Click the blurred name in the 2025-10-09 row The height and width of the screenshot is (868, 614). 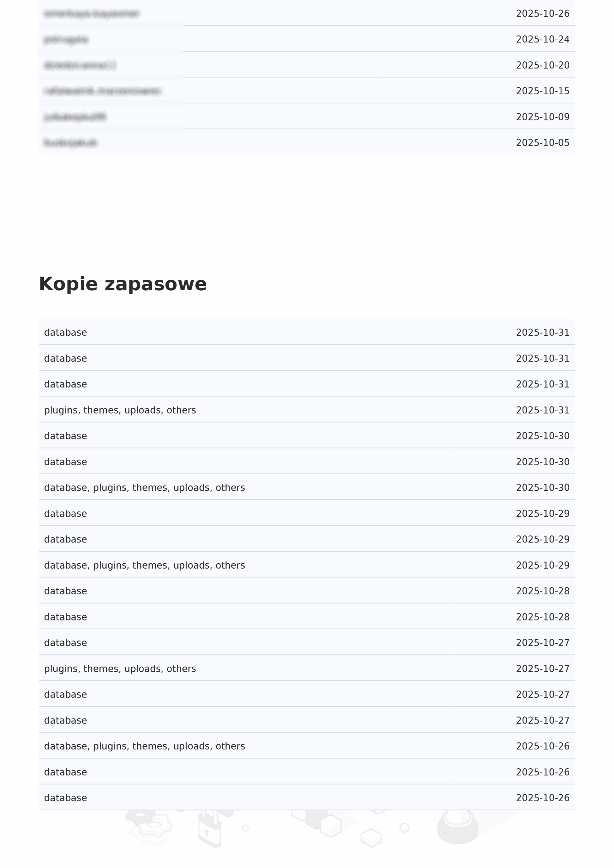pyautogui.click(x=75, y=117)
